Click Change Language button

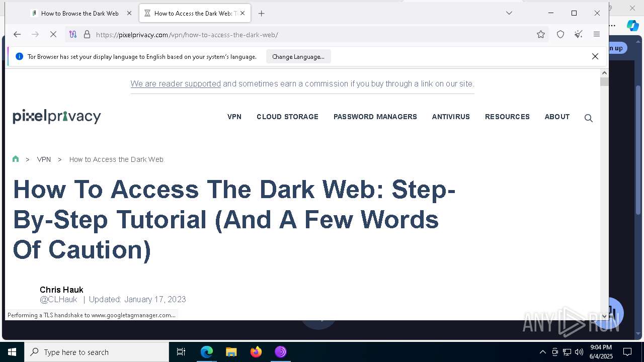tap(298, 57)
